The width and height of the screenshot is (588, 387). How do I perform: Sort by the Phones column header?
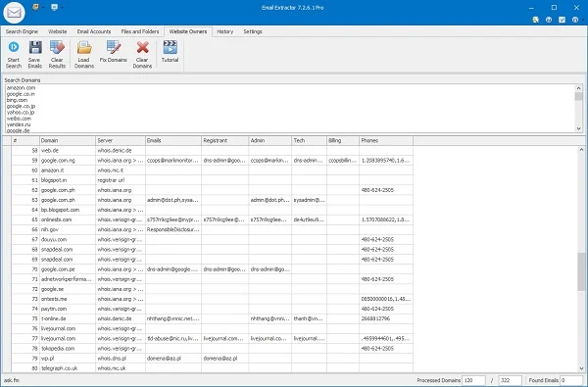coord(386,141)
